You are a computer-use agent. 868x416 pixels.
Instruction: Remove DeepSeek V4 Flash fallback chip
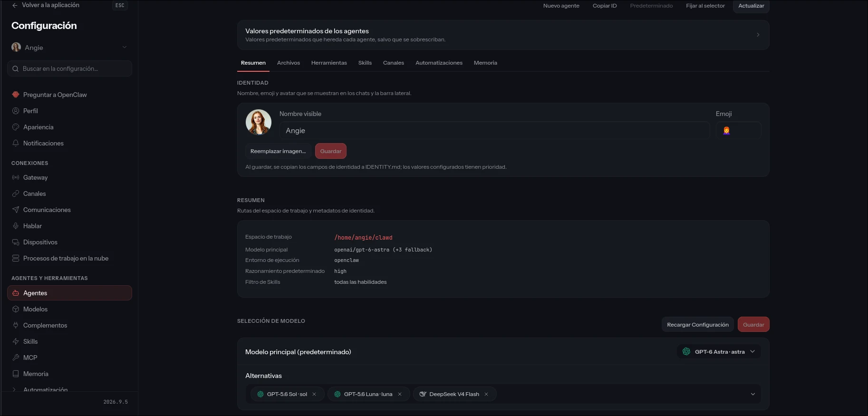[486, 394]
